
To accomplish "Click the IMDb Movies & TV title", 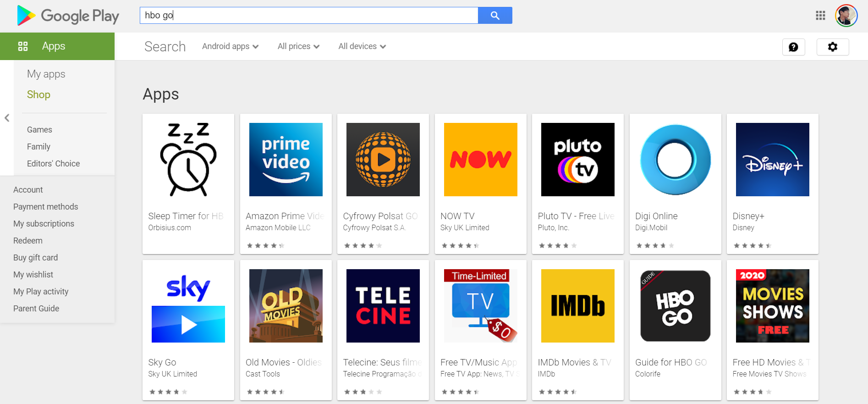I will (x=575, y=362).
